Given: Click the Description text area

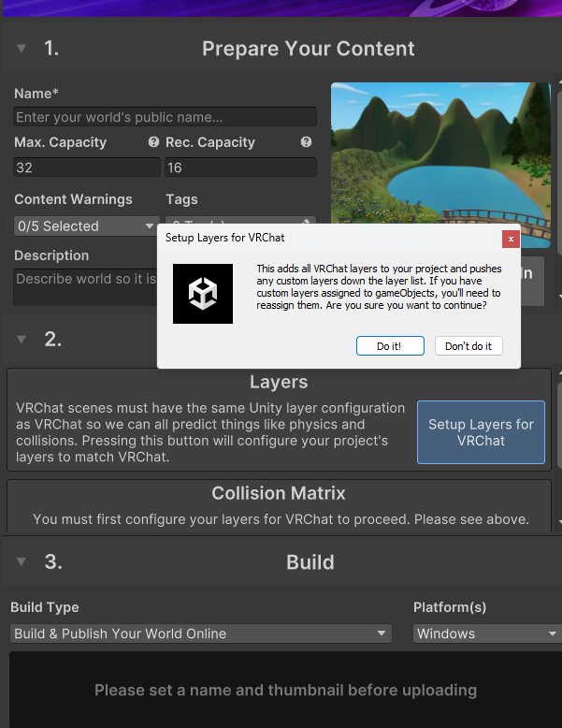Looking at the screenshot, I should coord(84,287).
